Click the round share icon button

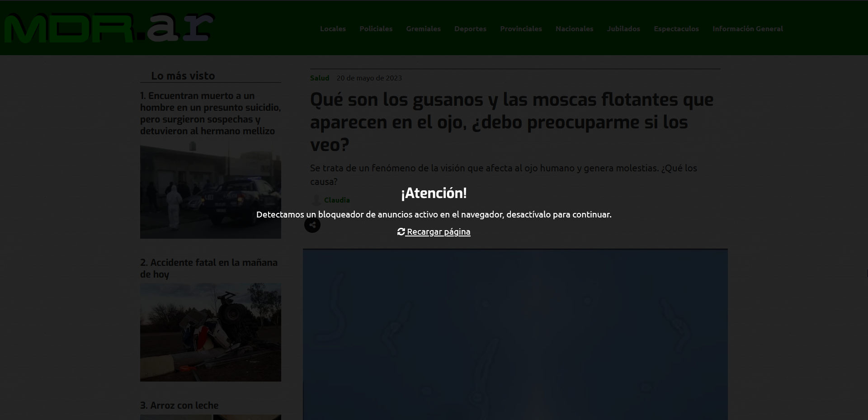pyautogui.click(x=312, y=225)
